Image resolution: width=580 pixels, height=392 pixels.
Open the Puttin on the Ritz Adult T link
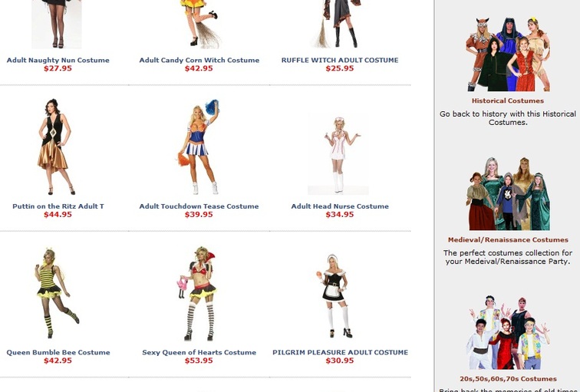point(58,206)
